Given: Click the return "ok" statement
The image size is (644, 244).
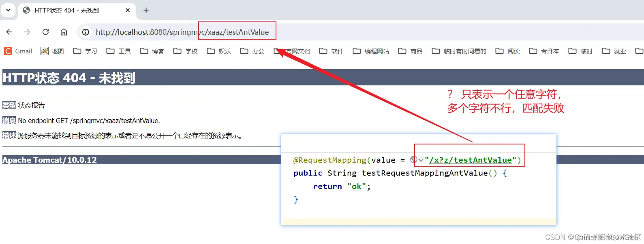Looking at the screenshot, I should click(x=342, y=186).
